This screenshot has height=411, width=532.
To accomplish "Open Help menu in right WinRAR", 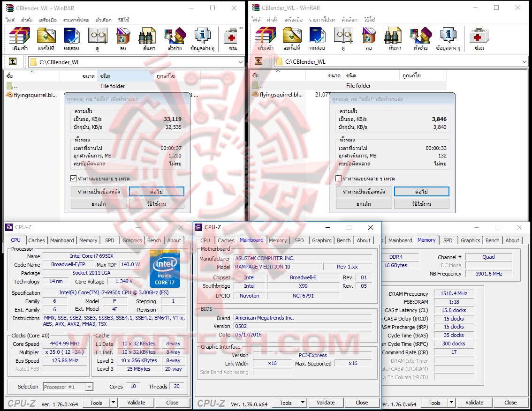I will [x=369, y=20].
